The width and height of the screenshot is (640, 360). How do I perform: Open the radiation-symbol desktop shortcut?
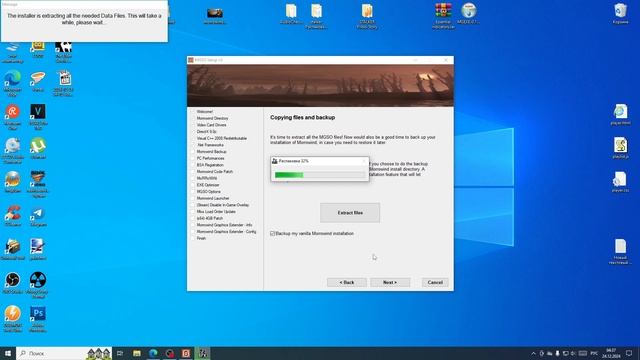click(38, 285)
